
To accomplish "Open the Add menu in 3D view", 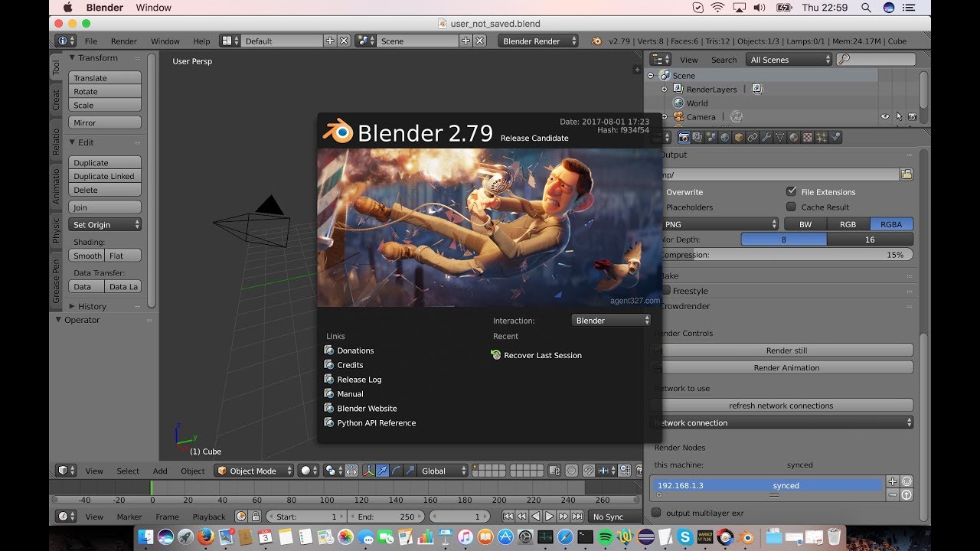I will (160, 471).
